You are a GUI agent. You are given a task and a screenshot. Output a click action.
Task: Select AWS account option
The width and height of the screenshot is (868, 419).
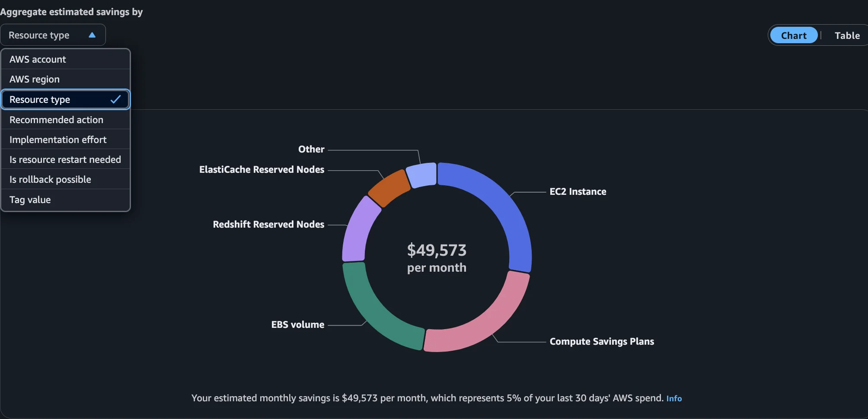66,59
